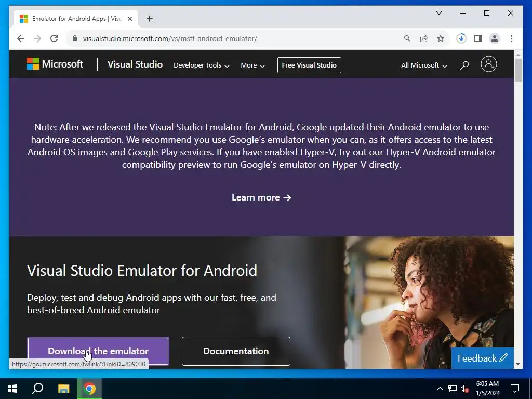Viewport: 532px width, 399px height.
Task: Expand the Developer Tools menu
Action: click(x=201, y=65)
